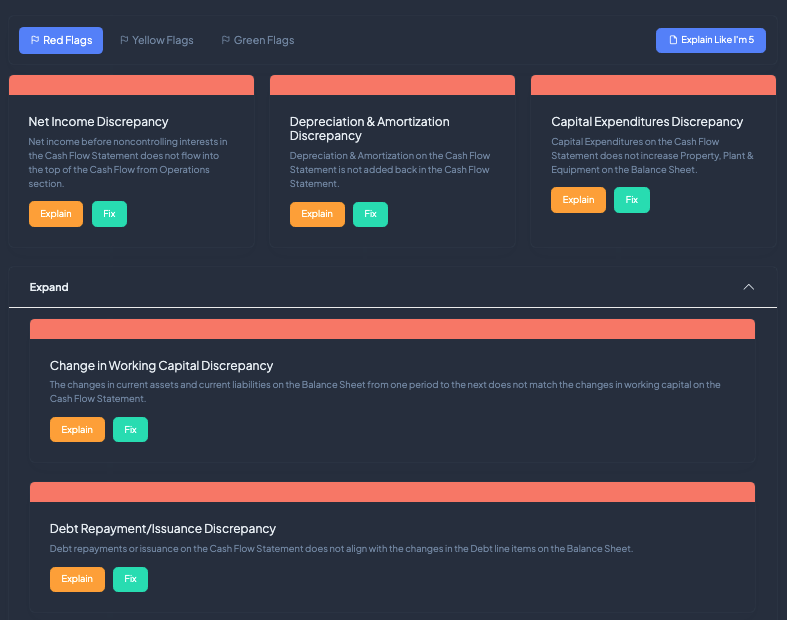Fix the Capital Expenditures Discrepancy
The image size is (787, 620).
(x=631, y=200)
